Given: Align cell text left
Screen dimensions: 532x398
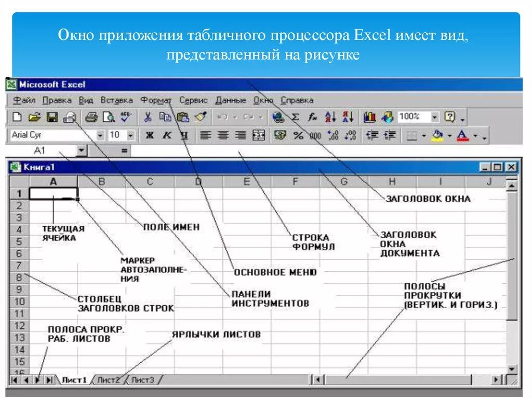Looking at the screenshot, I should (205, 135).
